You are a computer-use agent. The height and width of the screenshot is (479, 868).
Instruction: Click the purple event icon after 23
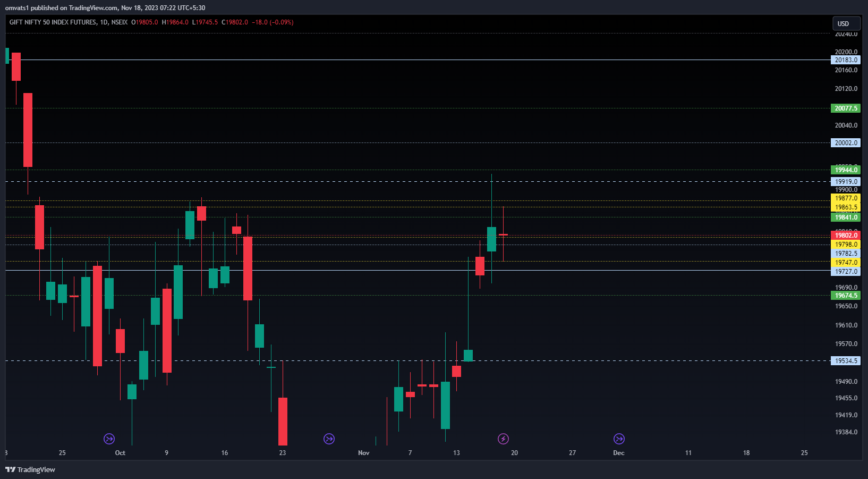coord(329,439)
